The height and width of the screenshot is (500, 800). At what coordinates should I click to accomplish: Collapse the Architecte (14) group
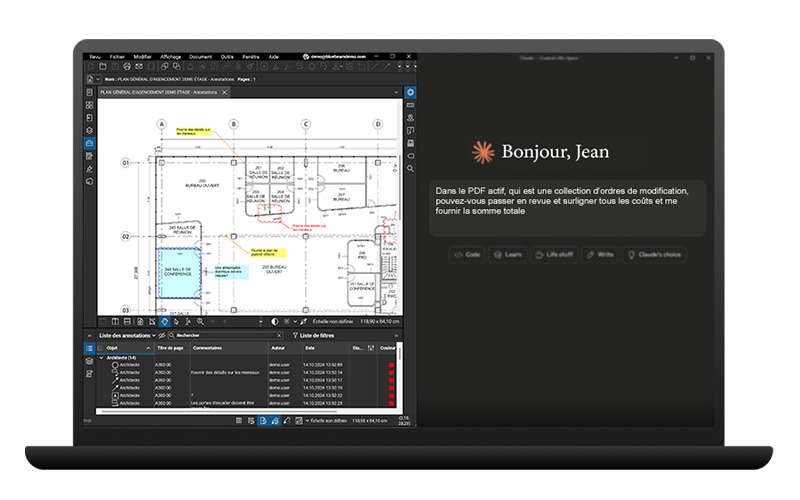click(101, 358)
